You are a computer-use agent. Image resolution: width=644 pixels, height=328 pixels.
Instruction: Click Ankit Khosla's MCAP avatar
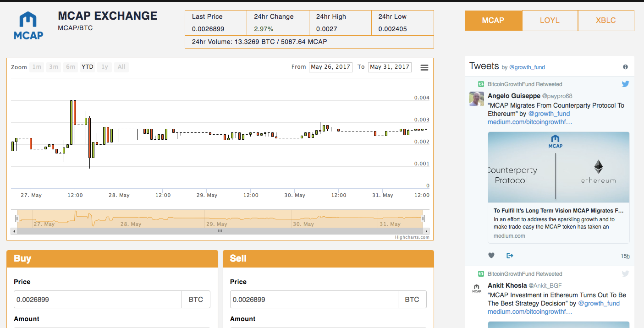click(477, 289)
